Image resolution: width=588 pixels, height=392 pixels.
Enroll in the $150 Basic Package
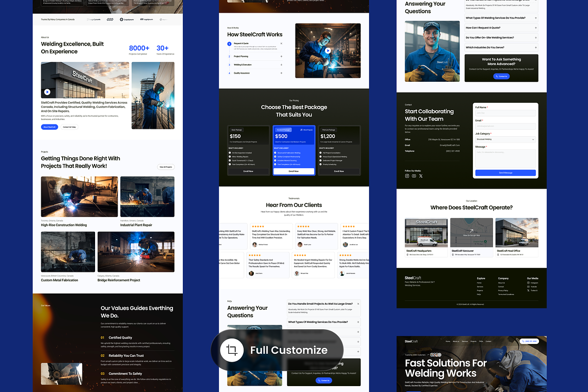248,171
